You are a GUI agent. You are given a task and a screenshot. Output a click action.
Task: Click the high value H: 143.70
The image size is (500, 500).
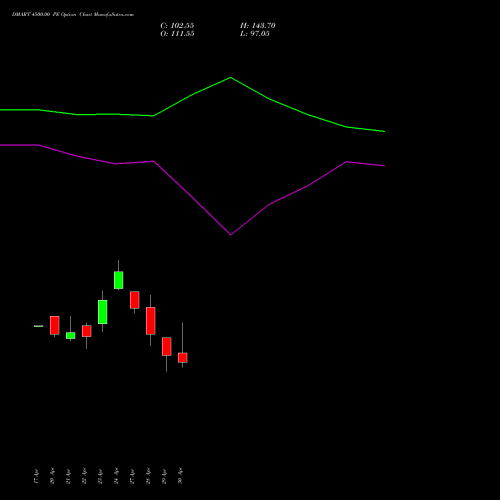[258, 26]
